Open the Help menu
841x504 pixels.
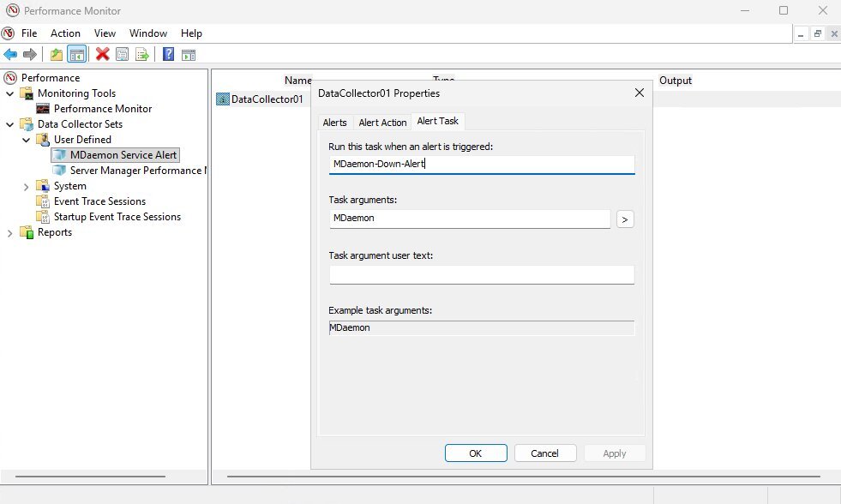coord(191,33)
